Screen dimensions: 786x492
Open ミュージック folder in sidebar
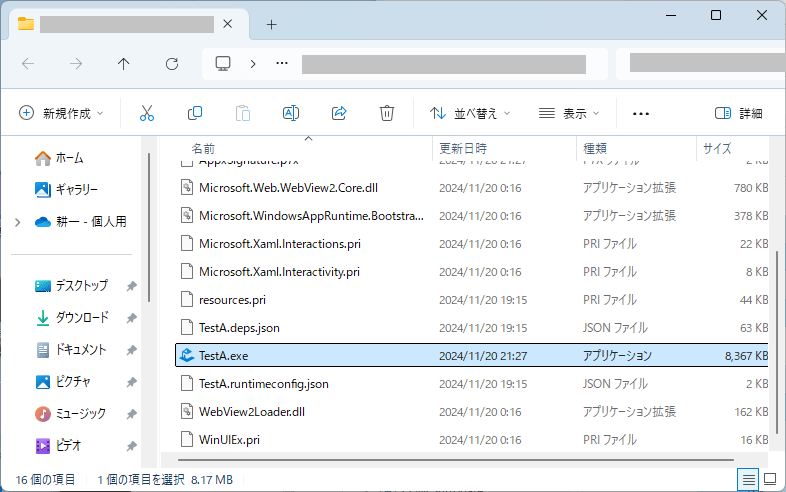pos(70,414)
